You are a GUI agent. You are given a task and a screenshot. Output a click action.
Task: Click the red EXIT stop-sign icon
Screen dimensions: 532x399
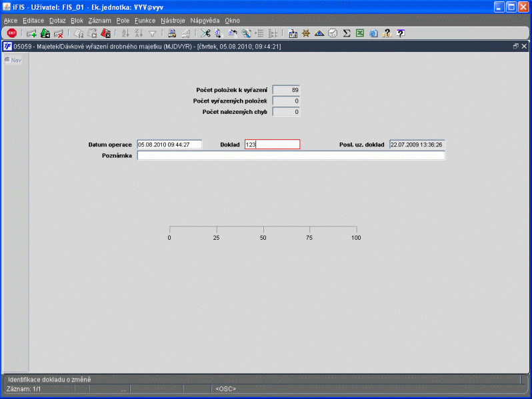(x=12, y=33)
